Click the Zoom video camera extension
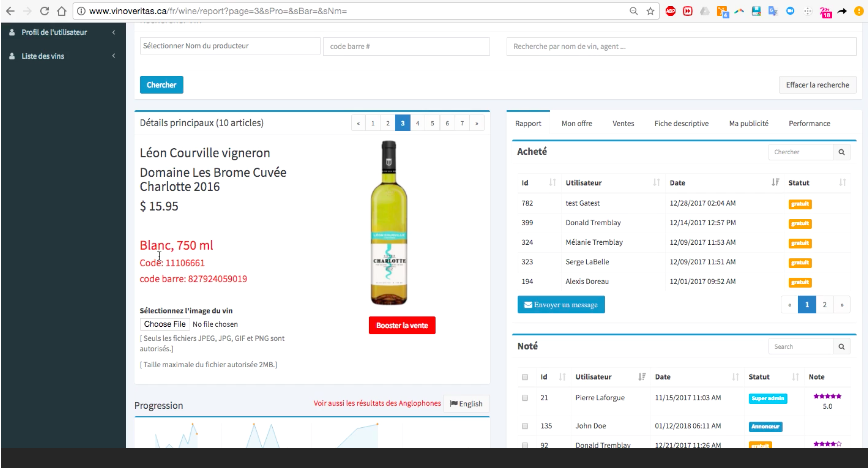The width and height of the screenshot is (868, 469). [790, 11]
